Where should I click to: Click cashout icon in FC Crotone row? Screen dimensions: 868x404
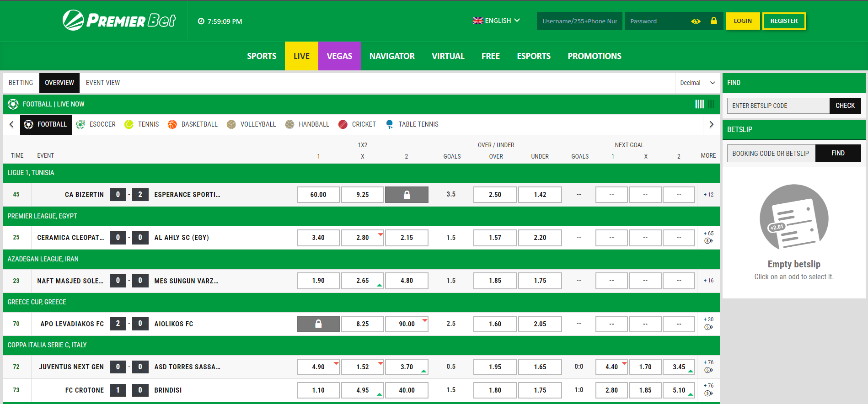[708, 393]
